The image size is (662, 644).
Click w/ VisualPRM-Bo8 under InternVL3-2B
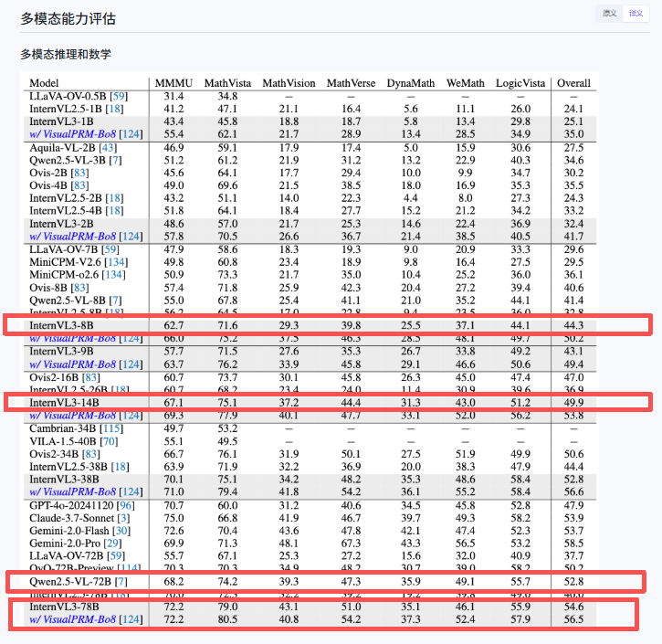[73, 237]
